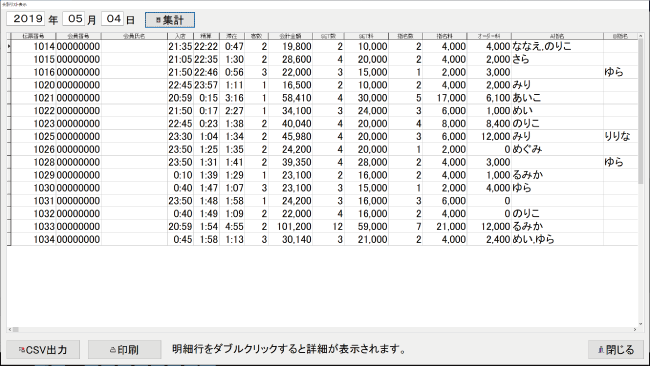Screen dimensions: 650x366
Task: Select slip number 1016 cell
Action: 33,72
